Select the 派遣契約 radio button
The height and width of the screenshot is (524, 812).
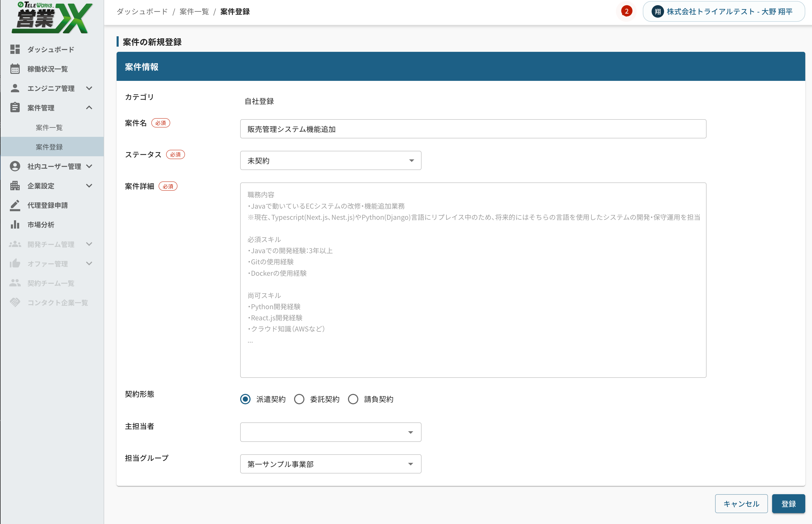pyautogui.click(x=245, y=399)
